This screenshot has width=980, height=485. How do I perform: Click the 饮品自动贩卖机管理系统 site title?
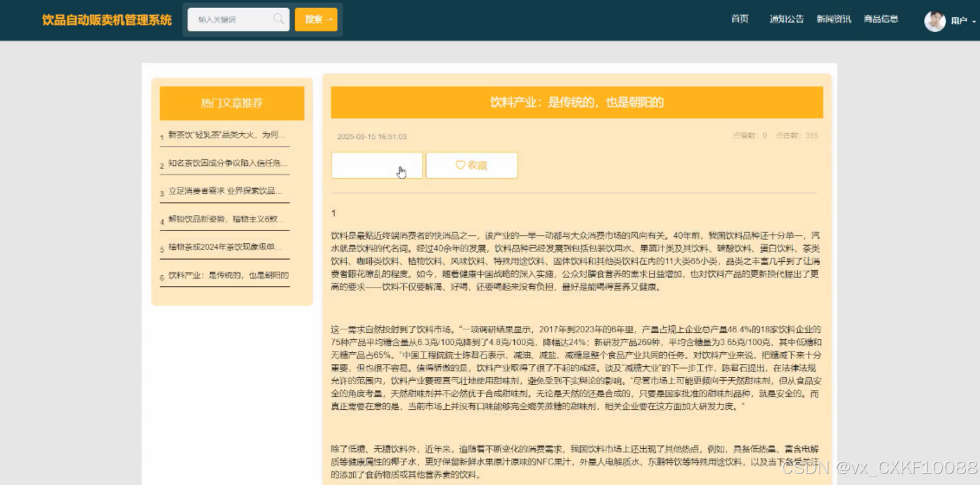click(x=107, y=20)
